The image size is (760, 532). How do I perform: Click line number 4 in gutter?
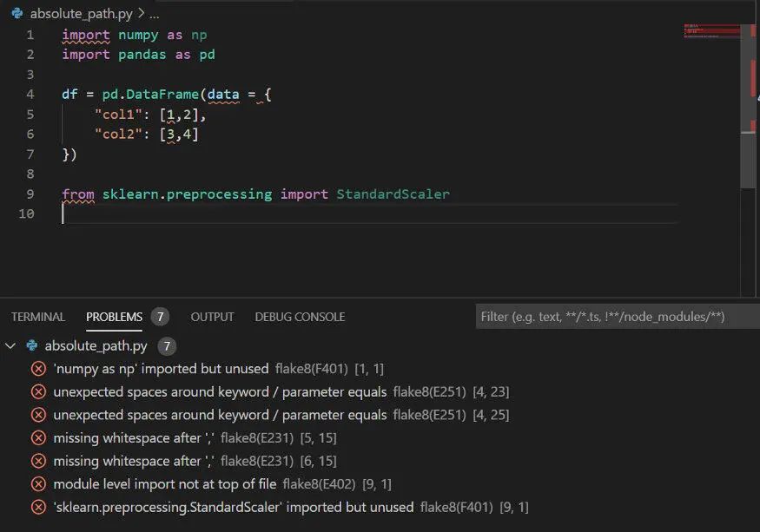tap(30, 94)
